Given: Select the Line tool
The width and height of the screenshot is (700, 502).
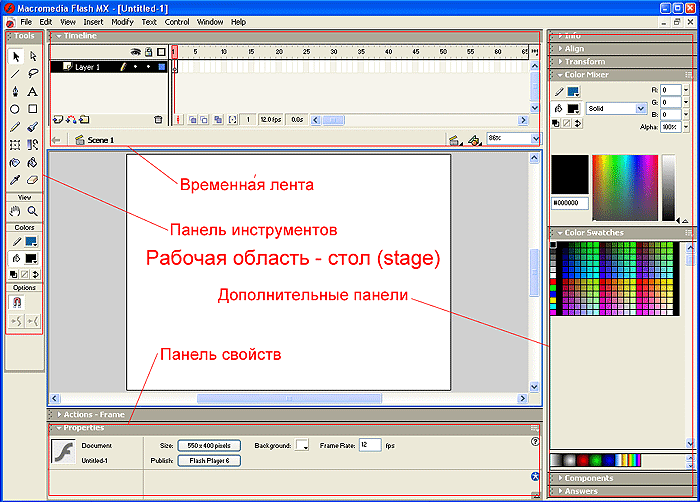Looking at the screenshot, I should (x=15, y=74).
